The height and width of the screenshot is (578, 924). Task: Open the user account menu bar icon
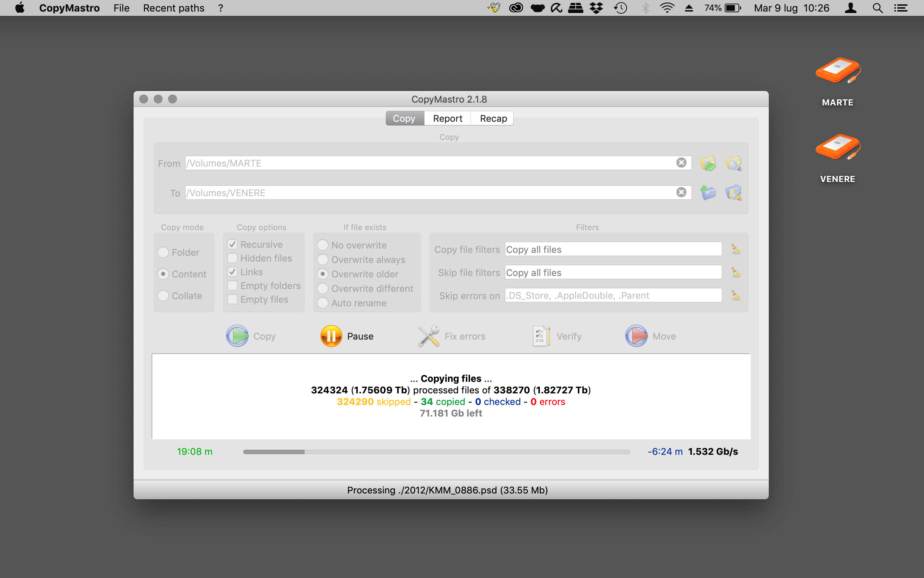pyautogui.click(x=851, y=8)
